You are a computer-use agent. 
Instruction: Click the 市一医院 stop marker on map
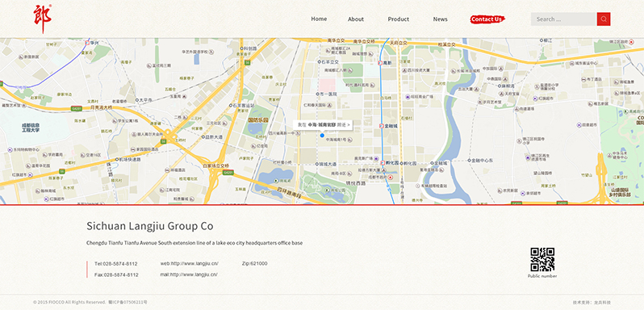[317, 94]
